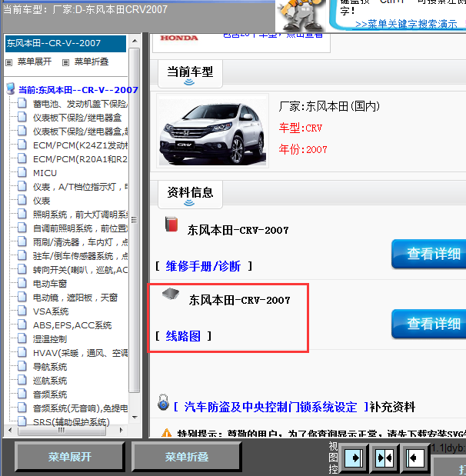Click 东风本田-CRV-2007 wiring diagram title
Viewport: 466px width, 476px height.
239,300
